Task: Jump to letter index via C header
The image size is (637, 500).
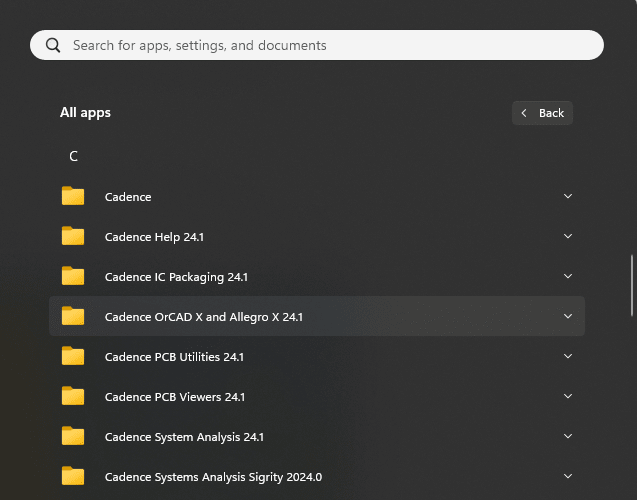Action: 74,156
